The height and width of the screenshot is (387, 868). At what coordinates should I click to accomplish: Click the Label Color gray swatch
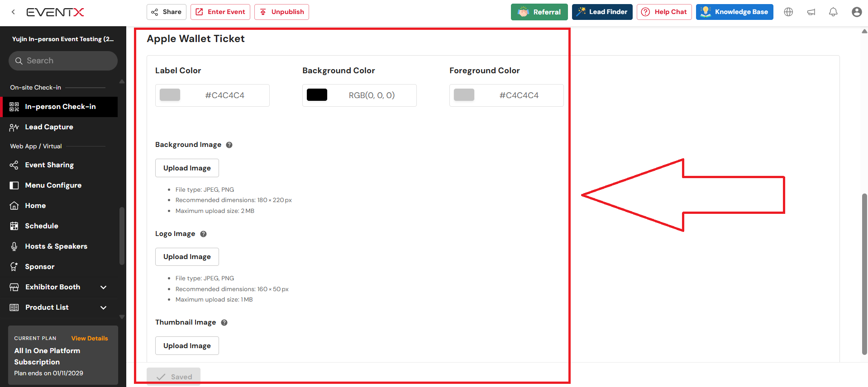tap(170, 95)
